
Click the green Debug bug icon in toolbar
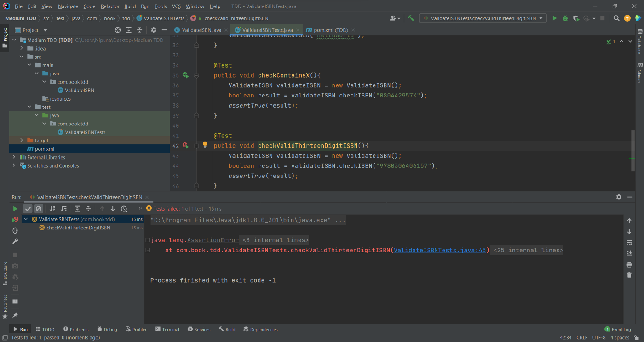click(565, 18)
